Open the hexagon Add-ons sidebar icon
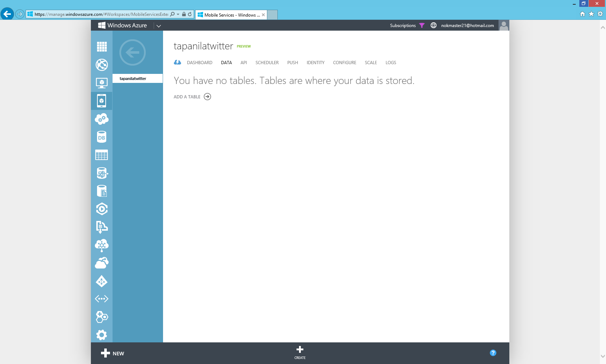 (x=102, y=317)
